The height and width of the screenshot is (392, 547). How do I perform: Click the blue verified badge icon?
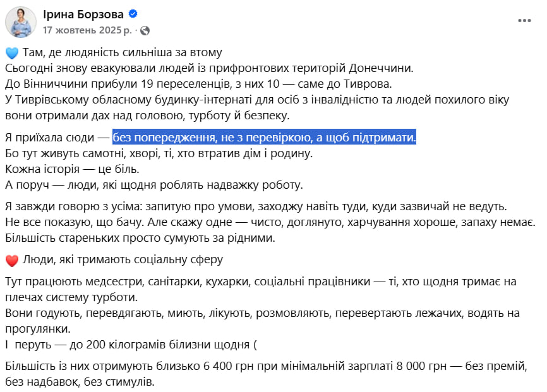coord(133,15)
